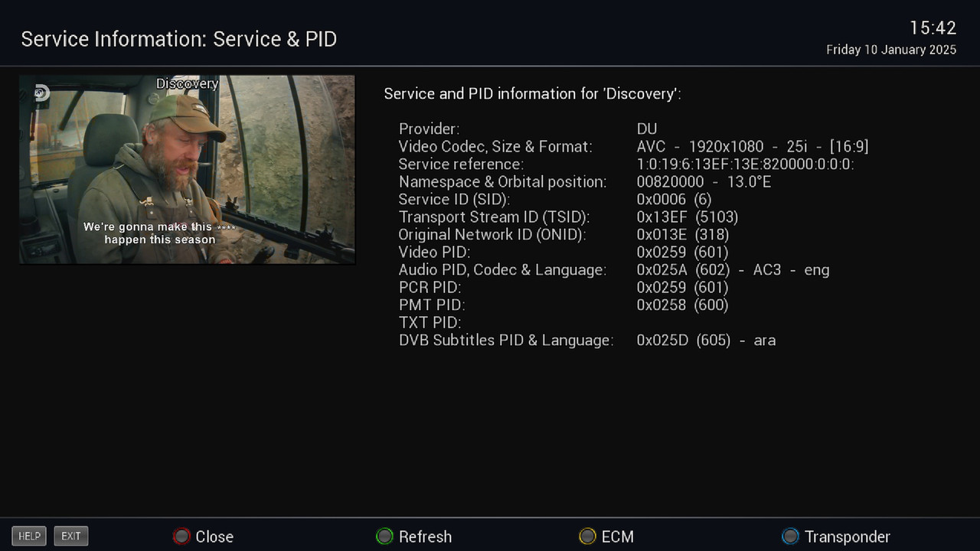Click the PMT PID value 0x0258 (600)
Image resolution: width=980 pixels, height=551 pixels.
[x=682, y=305]
